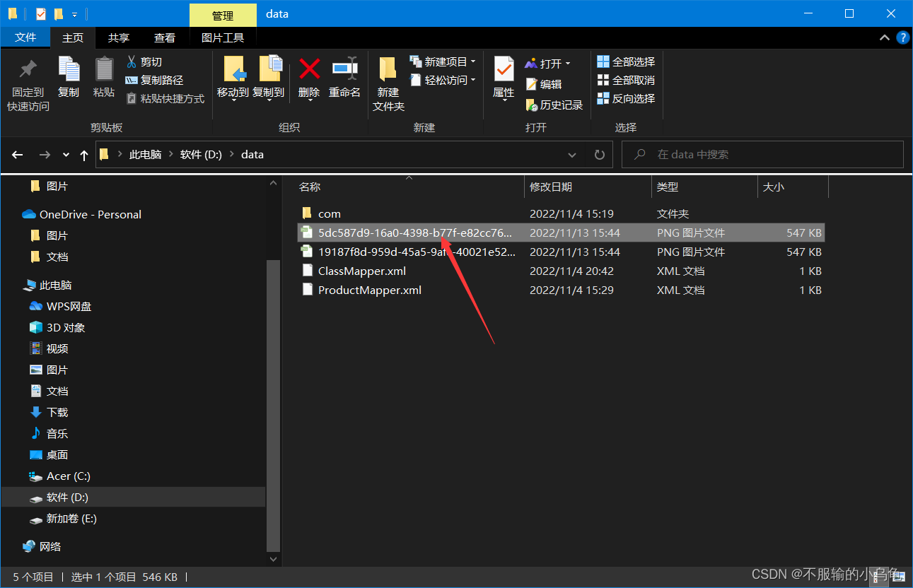Paste shortcut with 粘贴快捷方式
The height and width of the screenshot is (588, 913).
[165, 99]
